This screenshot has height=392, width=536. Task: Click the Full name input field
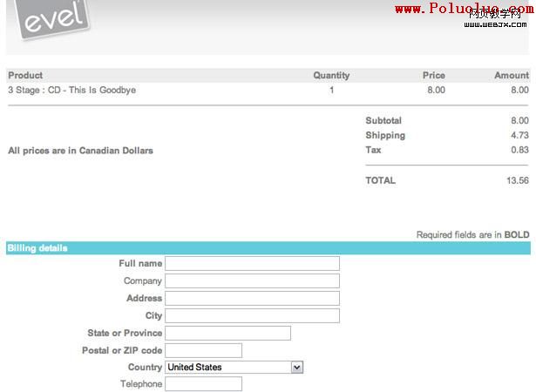point(252,263)
